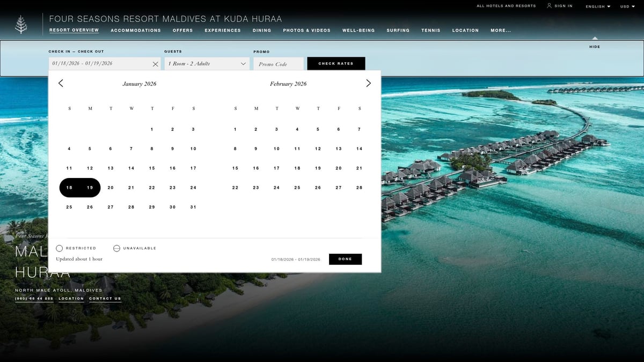Viewport: 644px width, 362px height.
Task: Open the English language dropdown
Action: pos(597,6)
